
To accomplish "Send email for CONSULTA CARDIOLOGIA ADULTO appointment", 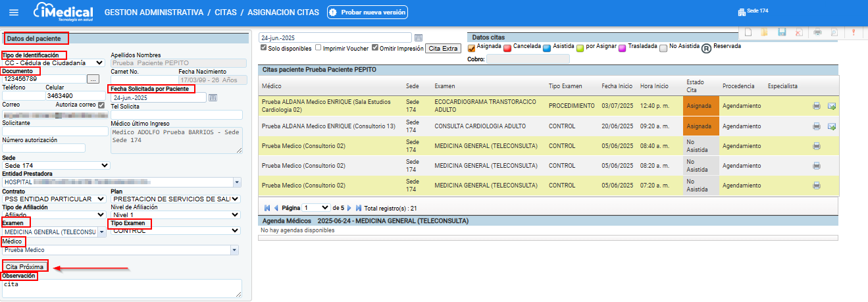I will [832, 126].
